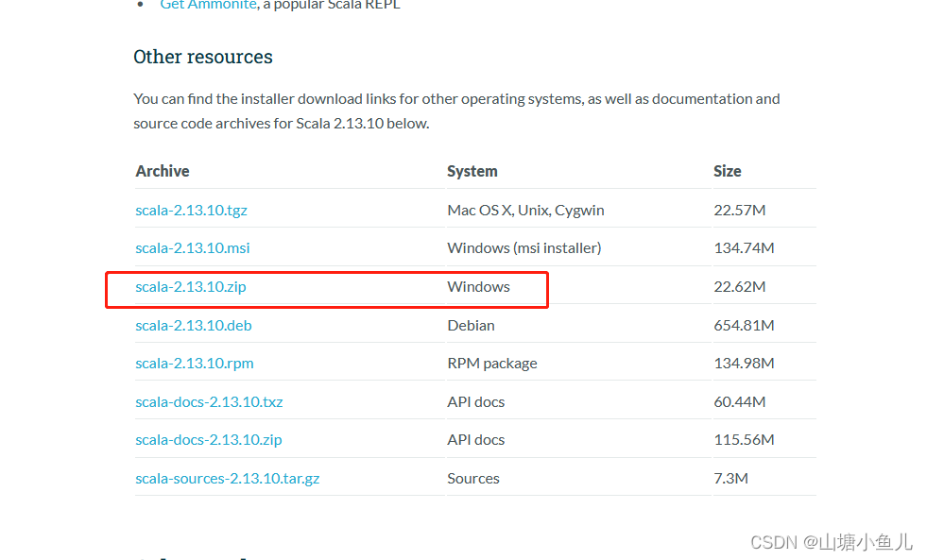Viewport: 927px width, 560px height.
Task: Download scala-sources-2.13.10.tar.gz
Action: (227, 479)
